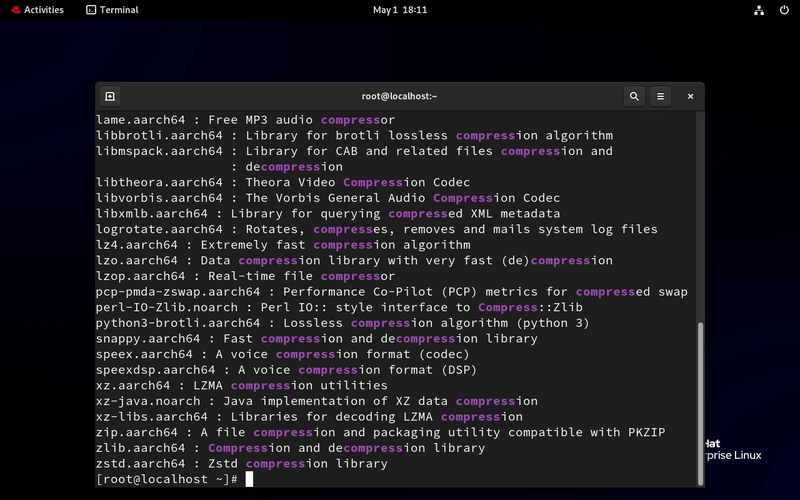Screen dimensions: 800x500
Task: Open a new terminal tab with the plus icon
Action: (x=110, y=96)
